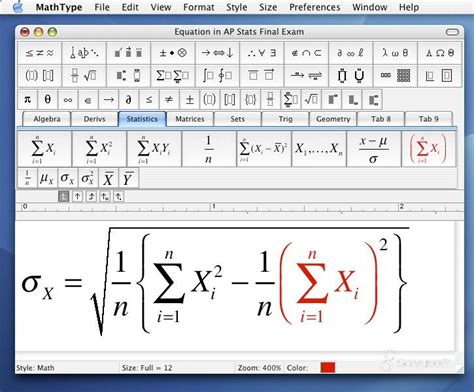Insert the right arrow from small bar

point(108,99)
